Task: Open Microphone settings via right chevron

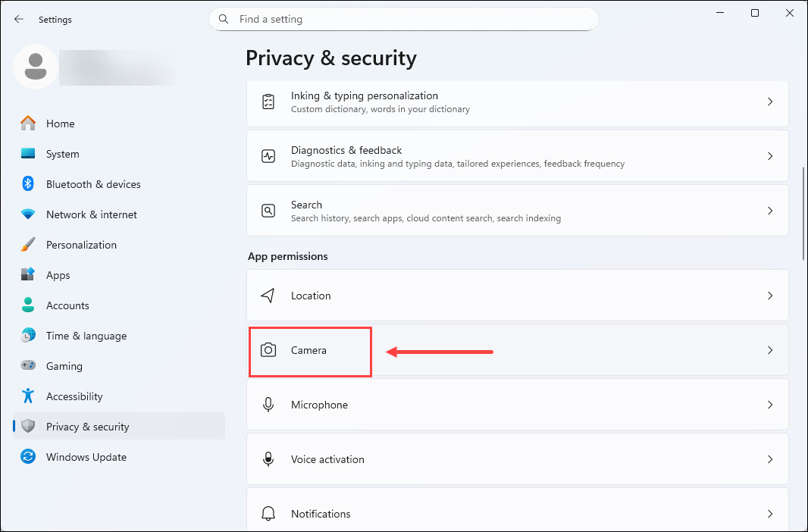Action: point(769,405)
